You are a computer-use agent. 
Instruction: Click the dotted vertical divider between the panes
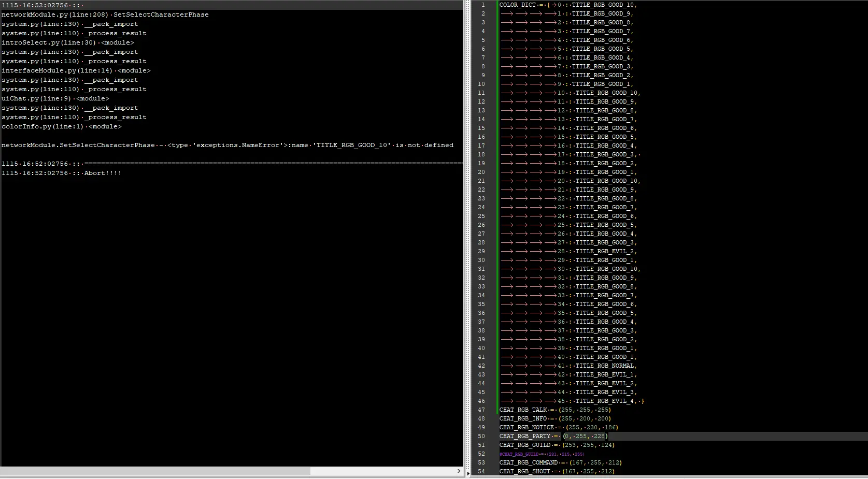point(468,233)
